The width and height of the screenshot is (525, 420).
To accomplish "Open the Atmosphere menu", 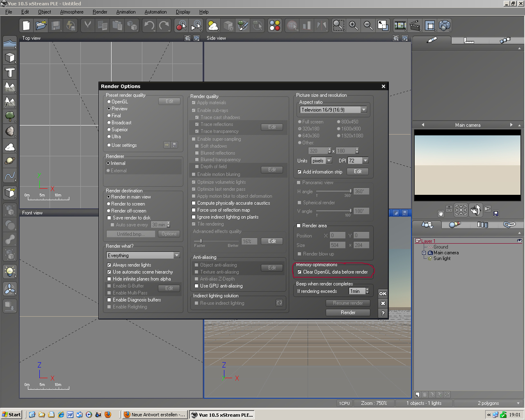I will (71, 12).
